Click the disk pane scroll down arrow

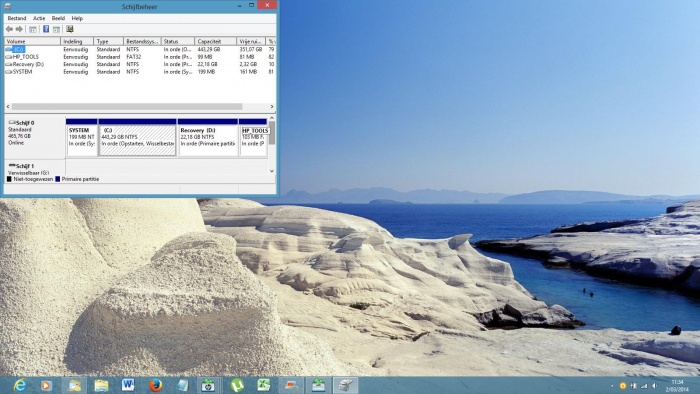[272, 171]
